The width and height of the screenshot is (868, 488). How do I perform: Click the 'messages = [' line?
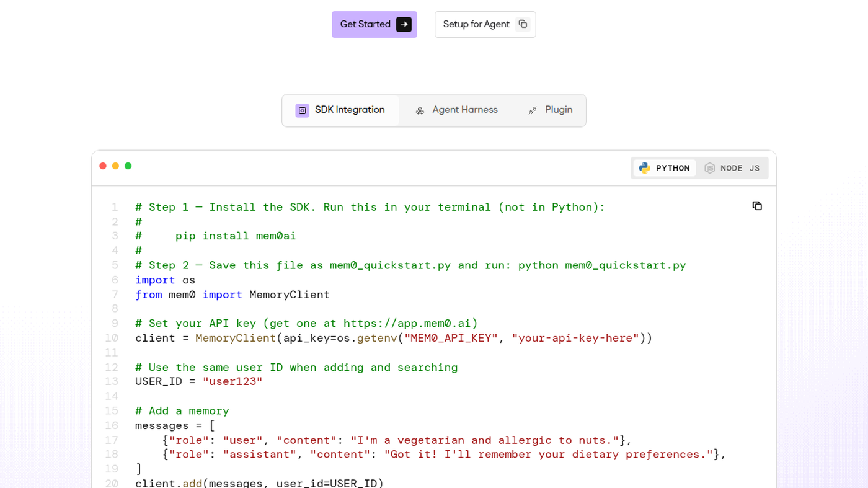pos(175,425)
